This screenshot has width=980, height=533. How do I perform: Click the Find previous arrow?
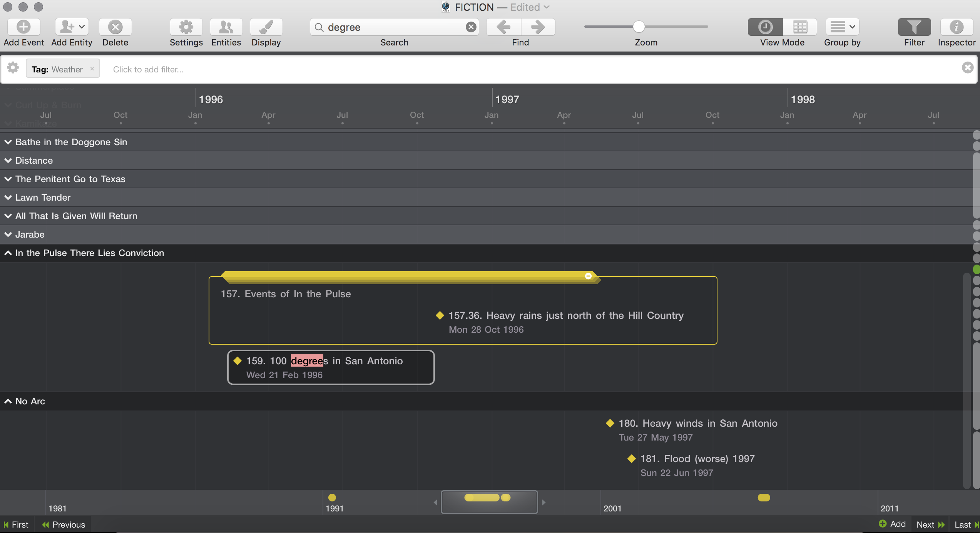[503, 27]
